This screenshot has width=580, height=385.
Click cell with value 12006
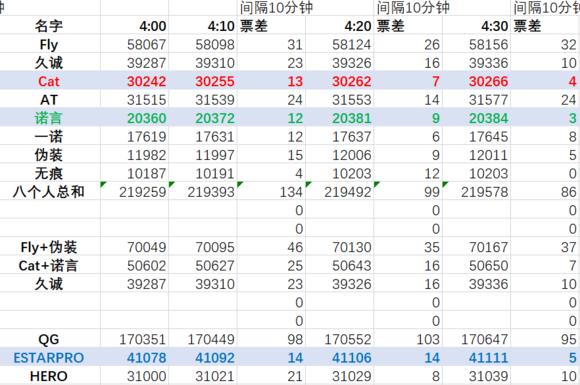pyautogui.click(x=340, y=155)
